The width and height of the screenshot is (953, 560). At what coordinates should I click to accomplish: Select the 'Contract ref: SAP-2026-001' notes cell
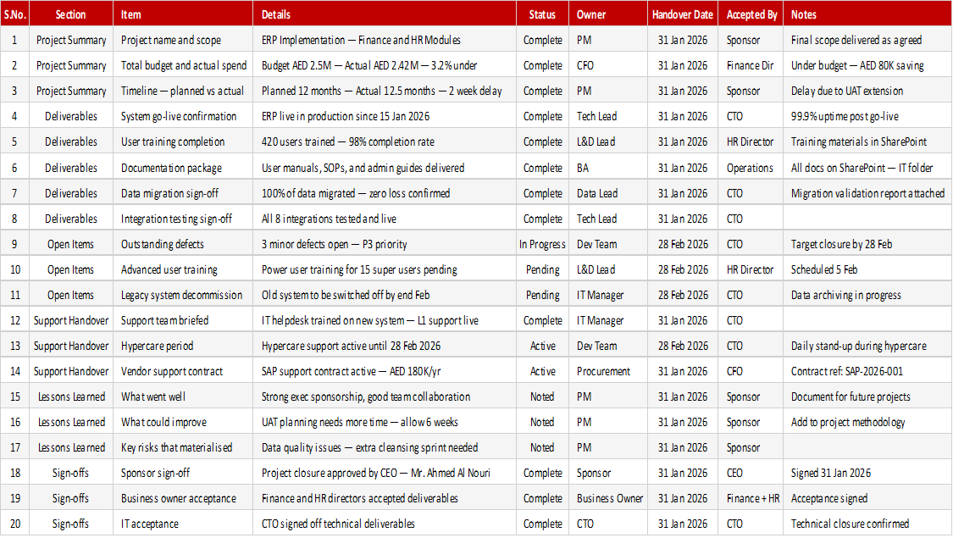[867, 372]
